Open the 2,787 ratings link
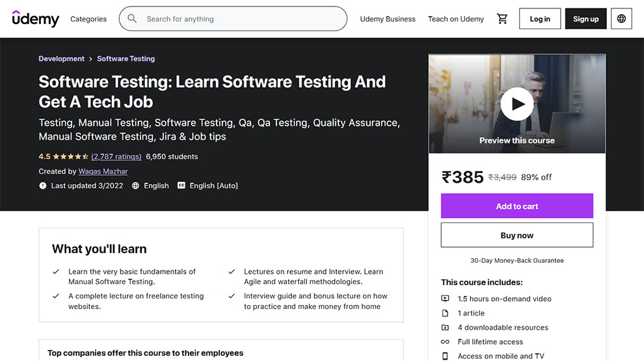This screenshot has width=644, height=361. pyautogui.click(x=116, y=157)
